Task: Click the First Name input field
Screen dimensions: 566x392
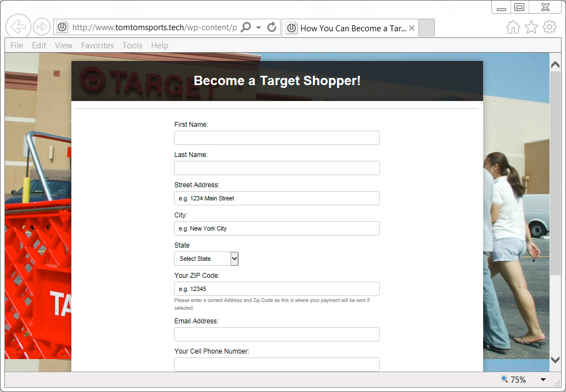Action: 277,138
